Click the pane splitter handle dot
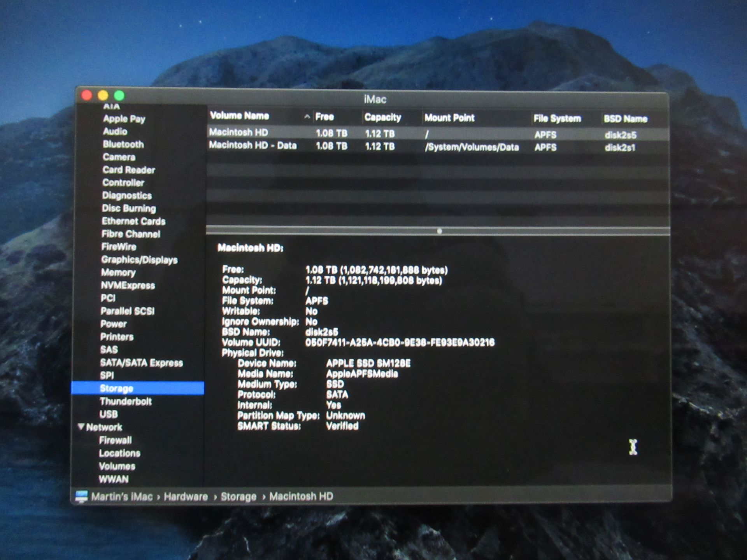This screenshot has width=747, height=560. click(439, 231)
